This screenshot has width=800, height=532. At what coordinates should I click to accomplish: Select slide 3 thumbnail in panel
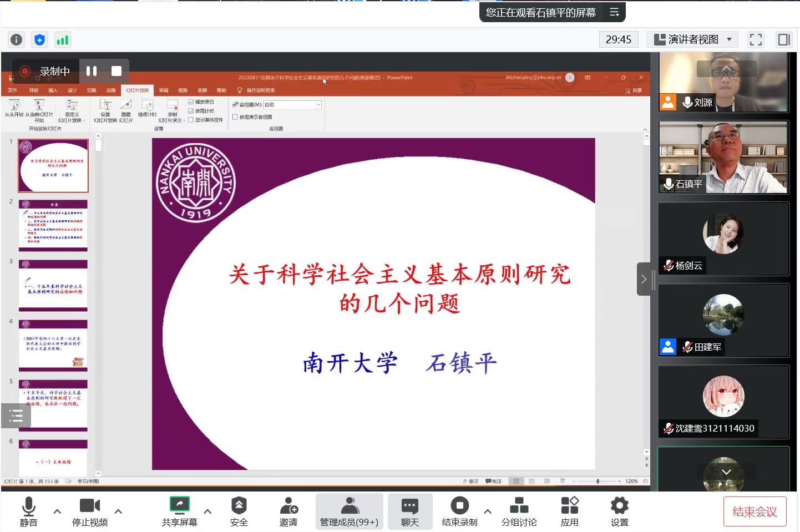pyautogui.click(x=53, y=285)
